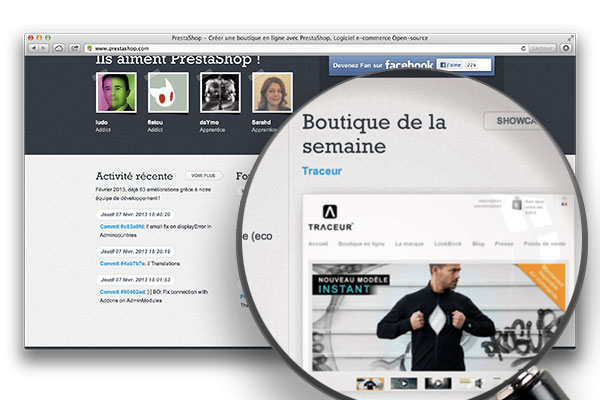Image resolution: width=600 pixels, height=400 pixels.
Task: Click the French flag language icon
Action: [564, 204]
